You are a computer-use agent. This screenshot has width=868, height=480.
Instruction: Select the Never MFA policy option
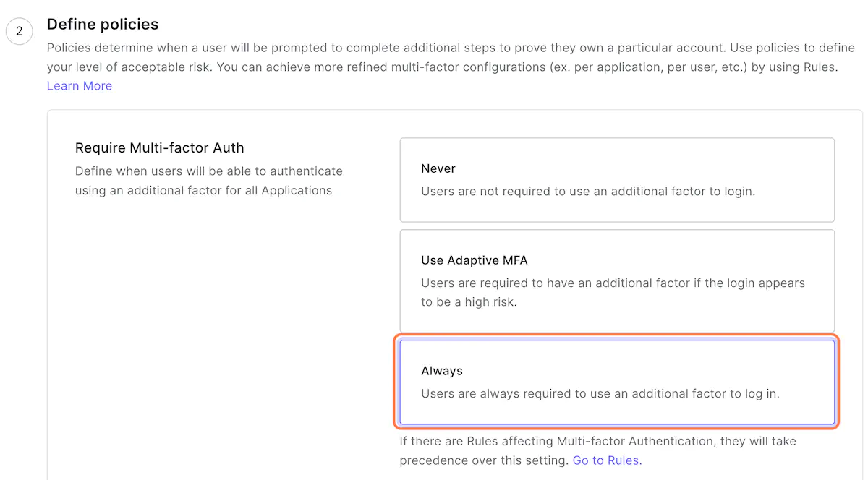tap(617, 180)
